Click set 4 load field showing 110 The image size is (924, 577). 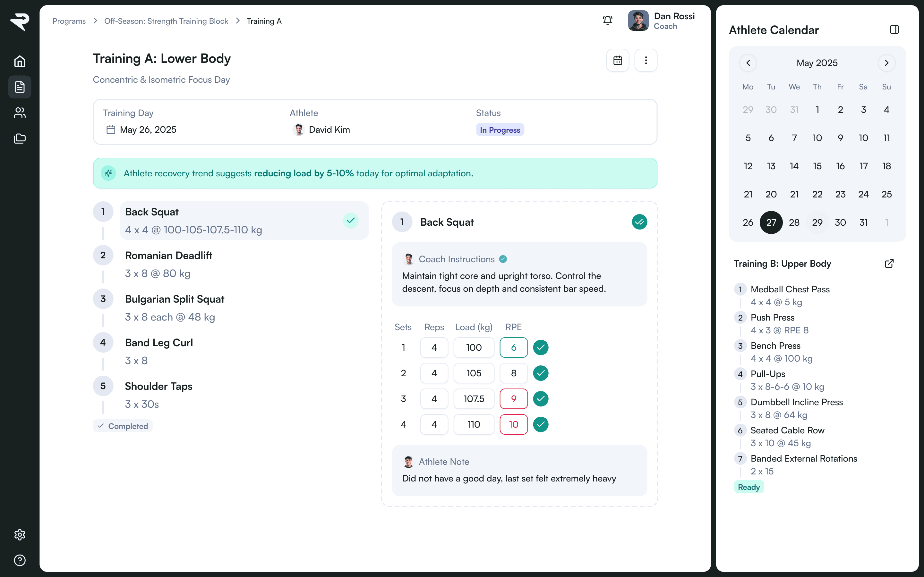click(474, 424)
